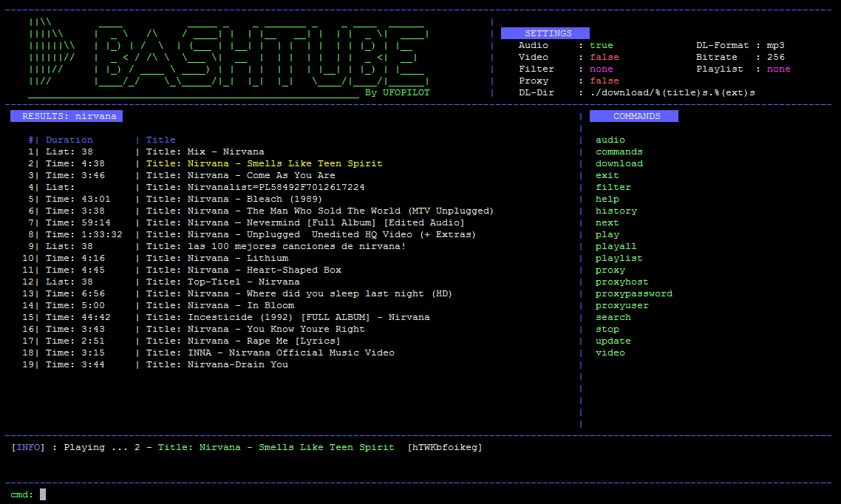Select the 'video' command

tap(610, 353)
